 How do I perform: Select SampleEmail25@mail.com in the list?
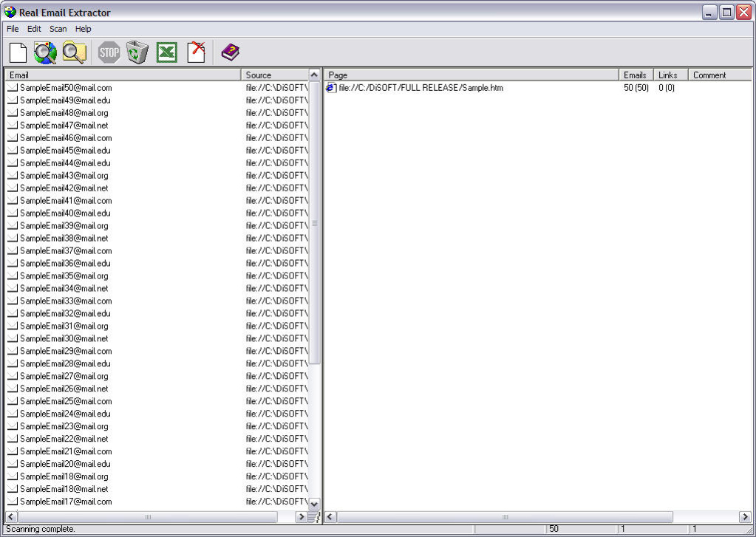click(x=66, y=401)
